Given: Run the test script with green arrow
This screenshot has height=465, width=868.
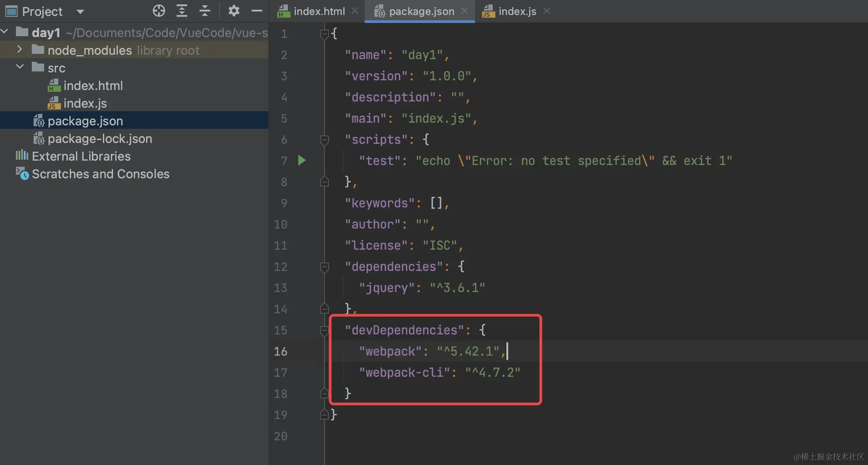Looking at the screenshot, I should 302,160.
